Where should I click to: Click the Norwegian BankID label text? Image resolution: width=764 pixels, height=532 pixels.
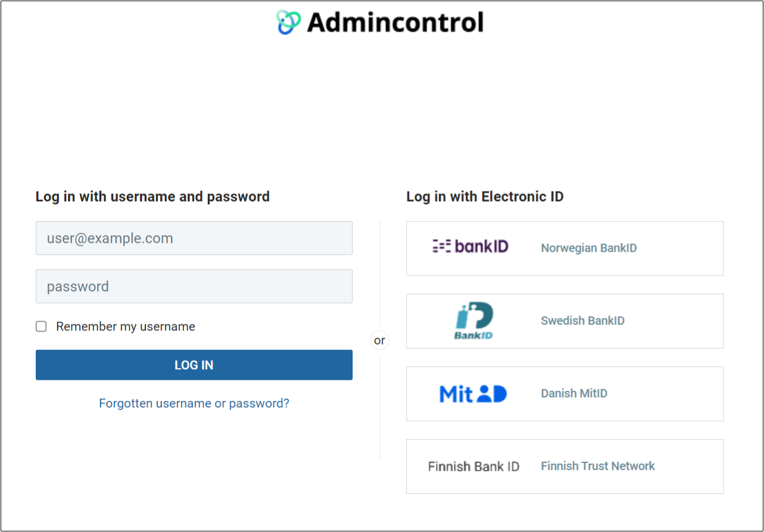tap(588, 248)
